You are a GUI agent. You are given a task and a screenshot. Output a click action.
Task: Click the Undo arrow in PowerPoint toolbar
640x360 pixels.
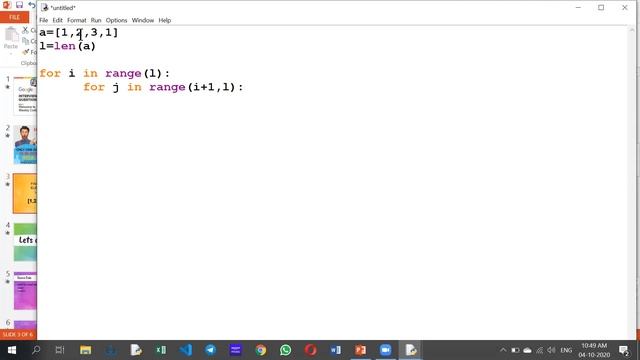pos(32,5)
